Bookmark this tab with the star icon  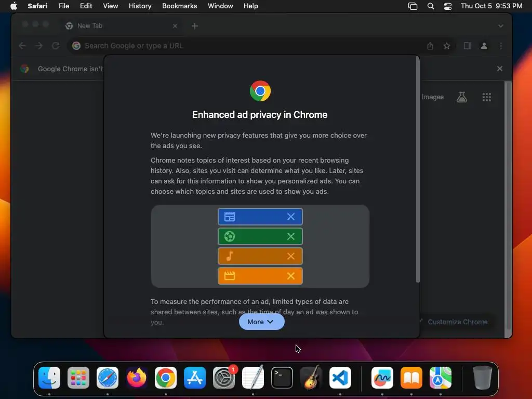tap(447, 46)
